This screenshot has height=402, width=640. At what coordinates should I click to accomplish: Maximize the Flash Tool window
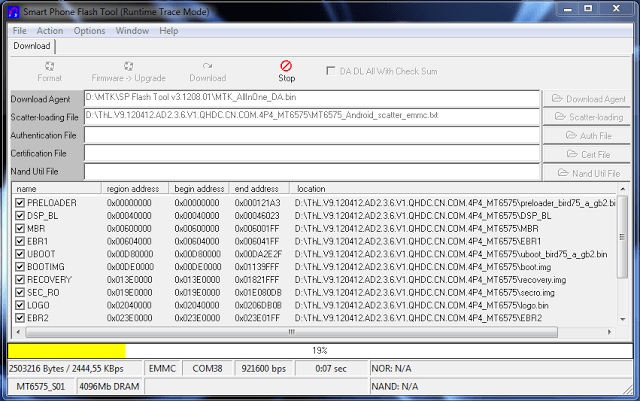(588, 8)
